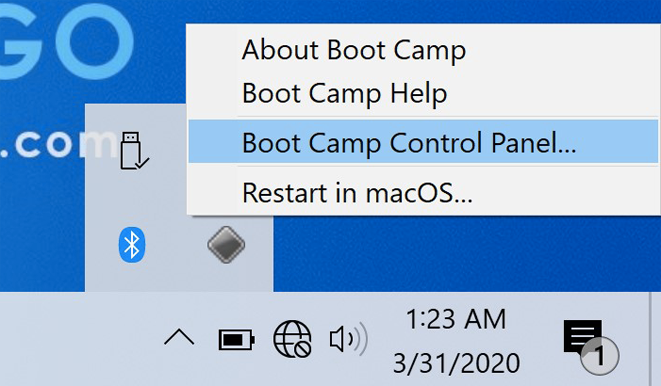
Task: Click the 1:23 AM clock time
Action: (456, 319)
